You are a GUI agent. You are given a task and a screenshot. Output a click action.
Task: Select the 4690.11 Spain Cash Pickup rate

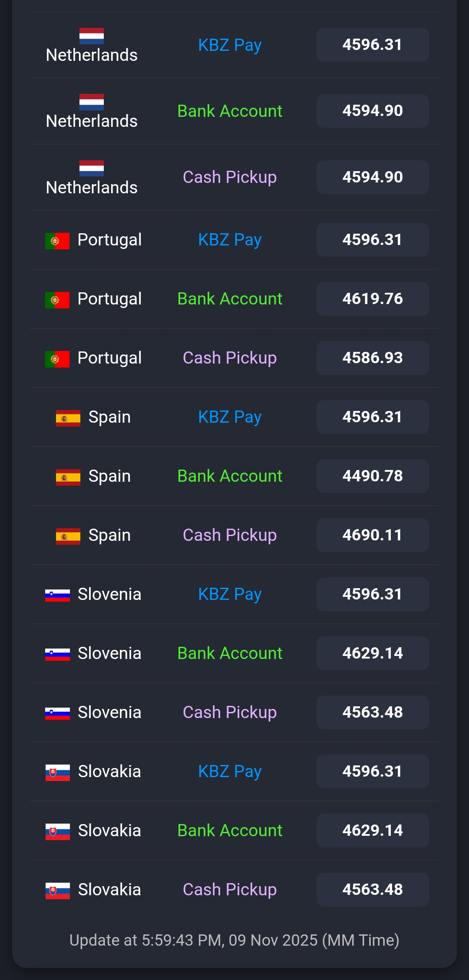pos(373,535)
